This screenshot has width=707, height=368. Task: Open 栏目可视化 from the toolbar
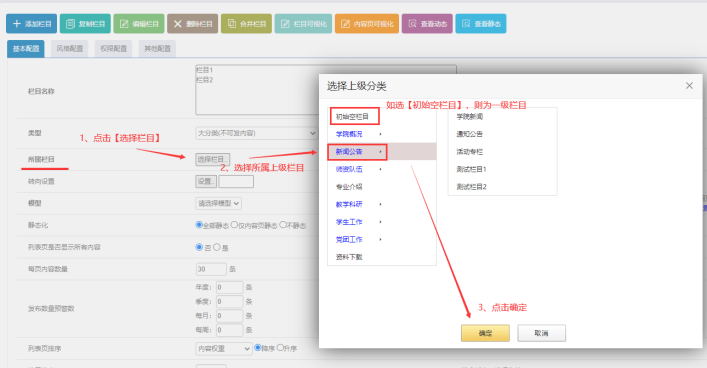coord(303,24)
